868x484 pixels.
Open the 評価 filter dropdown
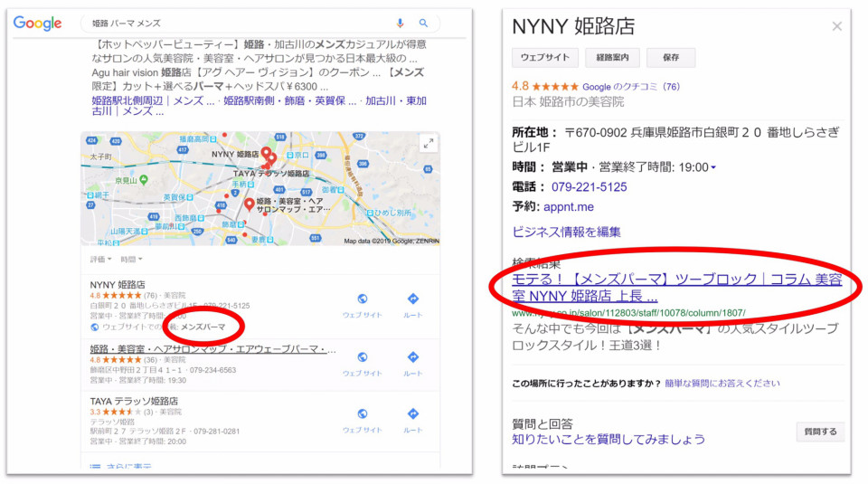[x=100, y=259]
